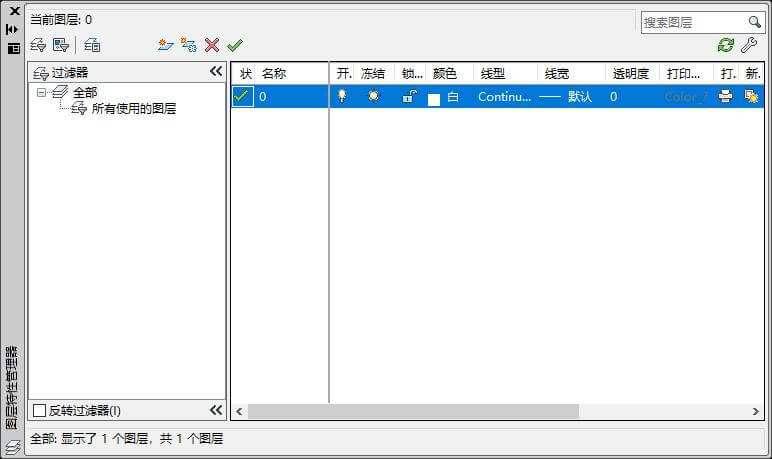
Task: Select 所有使用的图层 filter
Action: pos(133,108)
